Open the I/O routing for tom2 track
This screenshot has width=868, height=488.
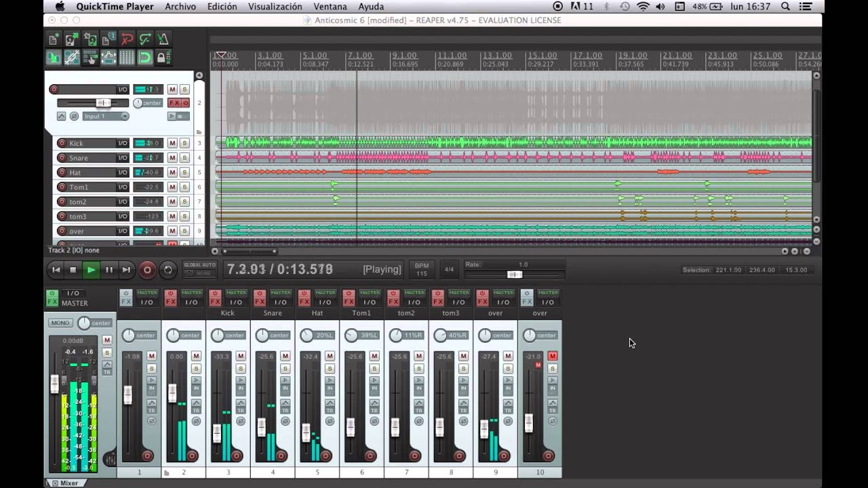[123, 201]
